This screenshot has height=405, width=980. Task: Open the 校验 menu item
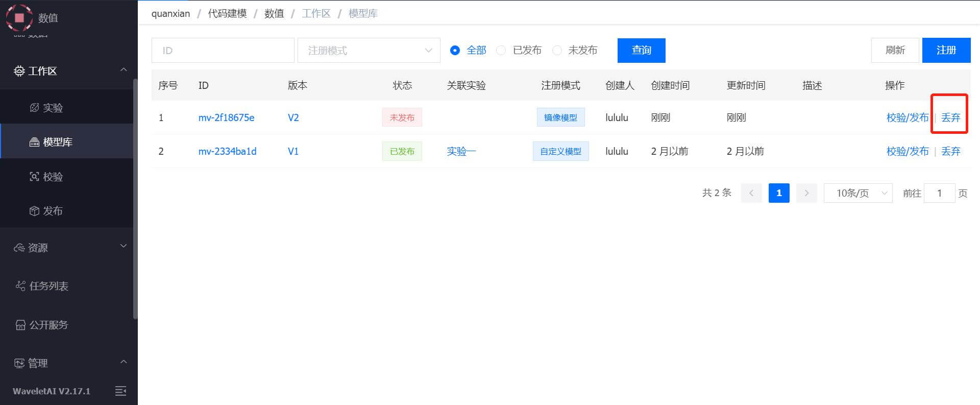pyautogui.click(x=66, y=176)
